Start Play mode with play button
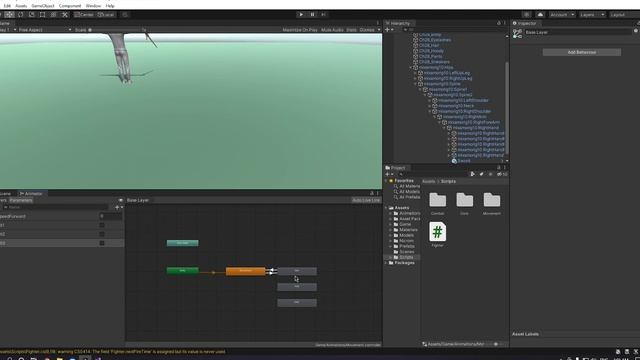Image resolution: width=640 pixels, height=360 pixels. (x=301, y=14)
